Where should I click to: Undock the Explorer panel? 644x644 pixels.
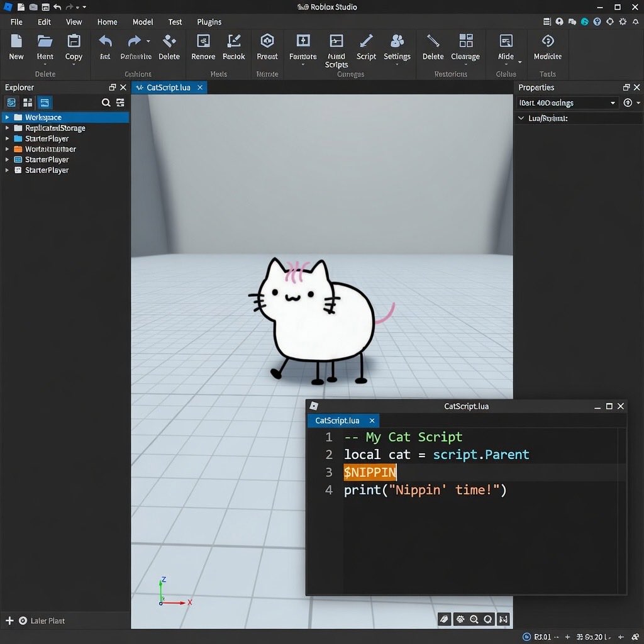coord(112,87)
